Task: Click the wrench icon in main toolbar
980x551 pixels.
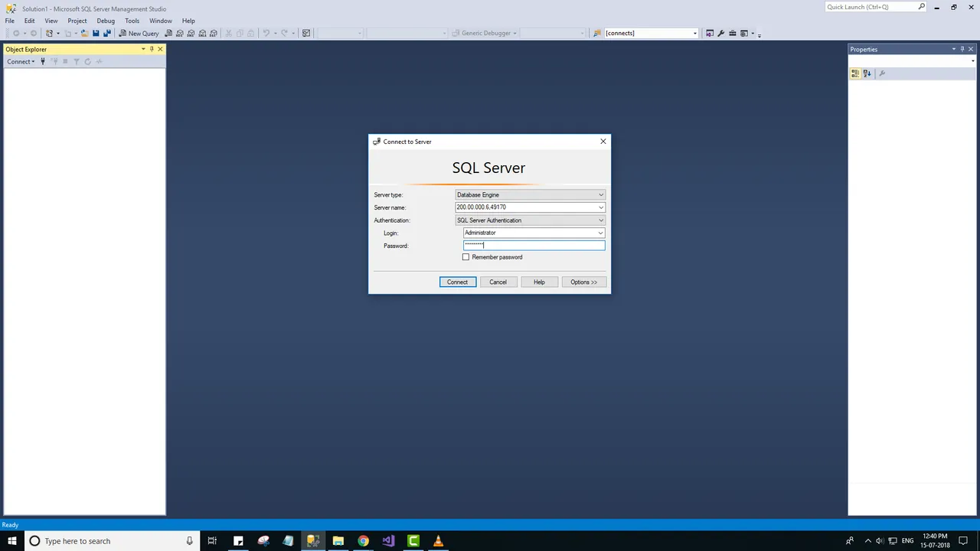Action: click(721, 33)
